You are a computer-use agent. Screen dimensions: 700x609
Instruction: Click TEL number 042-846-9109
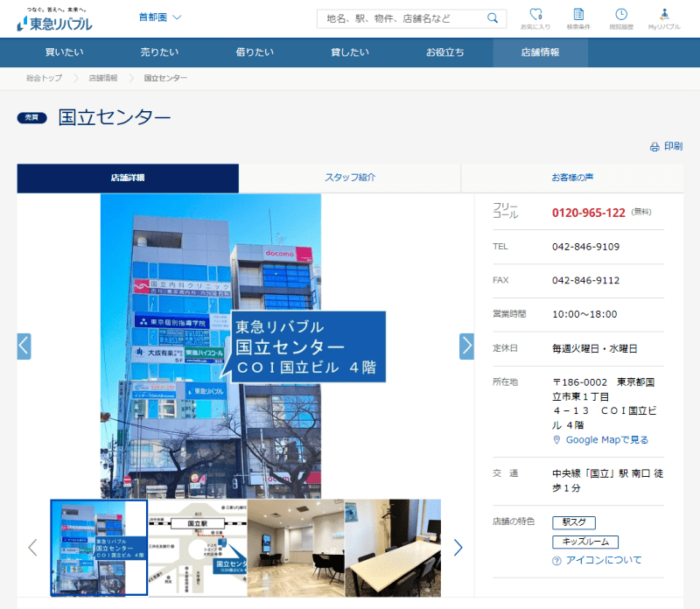tap(586, 247)
